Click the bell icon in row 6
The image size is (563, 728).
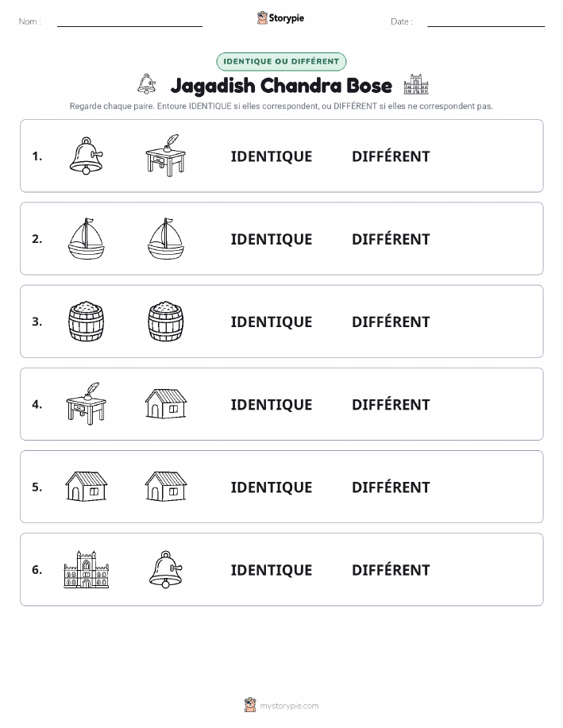click(x=166, y=569)
